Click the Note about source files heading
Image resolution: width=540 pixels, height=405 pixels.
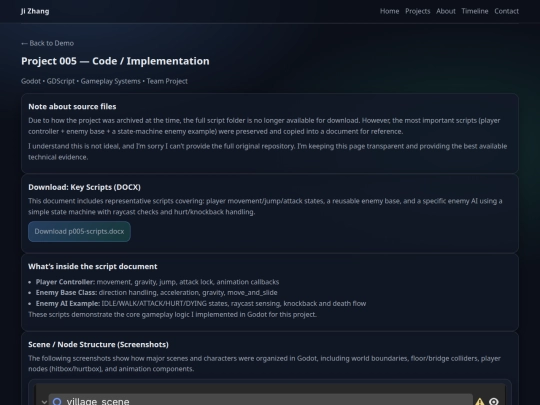[x=72, y=106]
